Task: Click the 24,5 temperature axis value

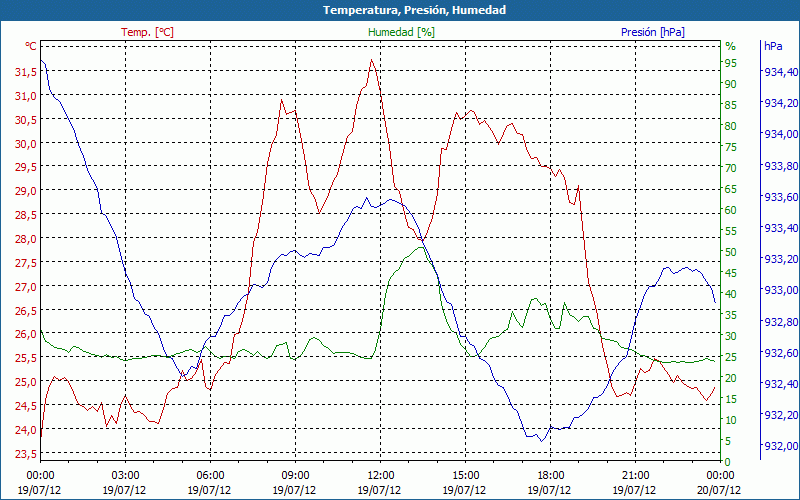Action: point(26,406)
